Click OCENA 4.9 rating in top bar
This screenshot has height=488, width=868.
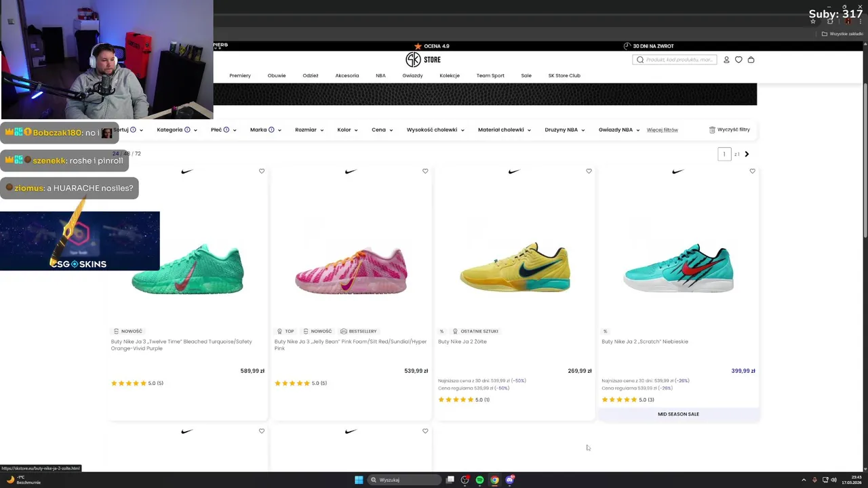pos(432,46)
